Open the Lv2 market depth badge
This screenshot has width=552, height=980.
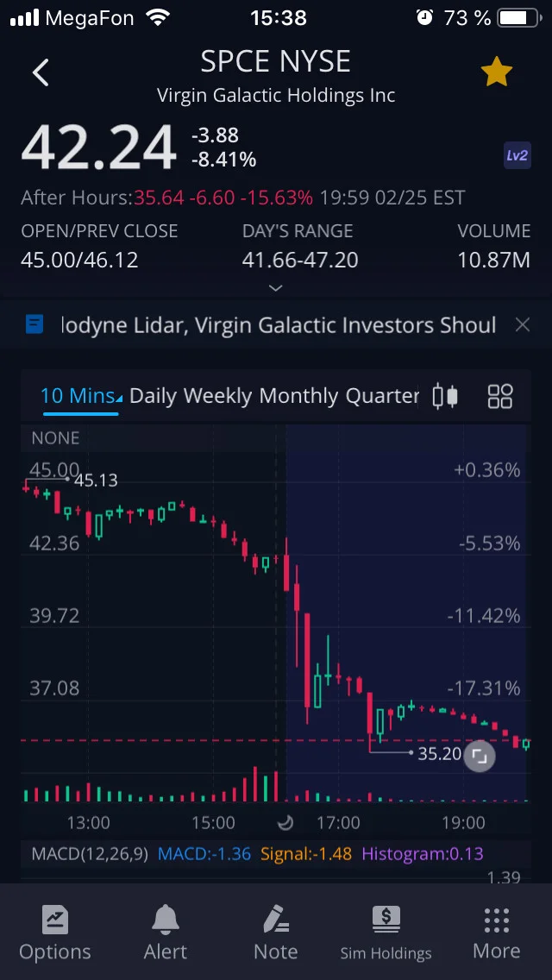point(517,155)
